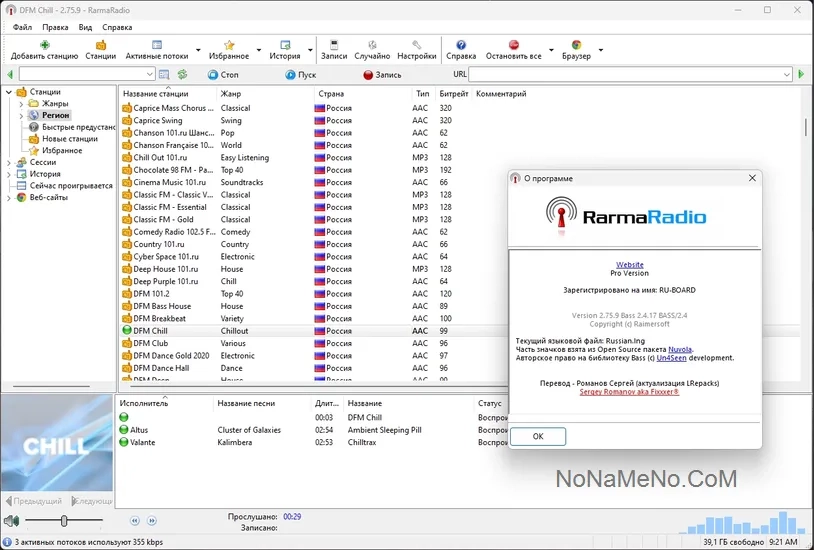The image size is (814, 550).
Task: Expand the Жанры tree node
Action: pos(21,103)
